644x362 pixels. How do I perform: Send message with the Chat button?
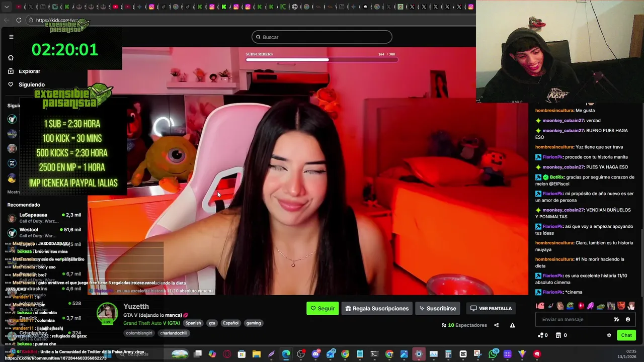(626, 335)
